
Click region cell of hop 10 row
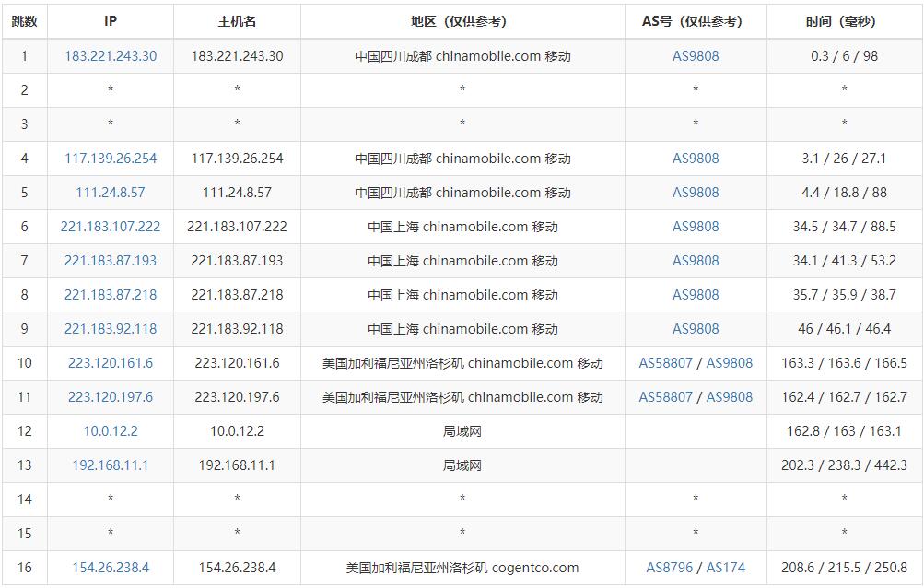click(462, 363)
